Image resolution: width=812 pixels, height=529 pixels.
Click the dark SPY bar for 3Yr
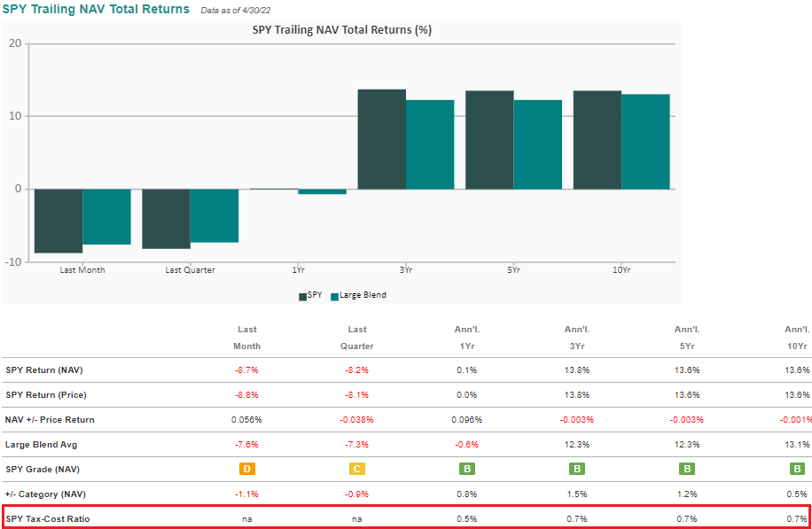pos(382,139)
